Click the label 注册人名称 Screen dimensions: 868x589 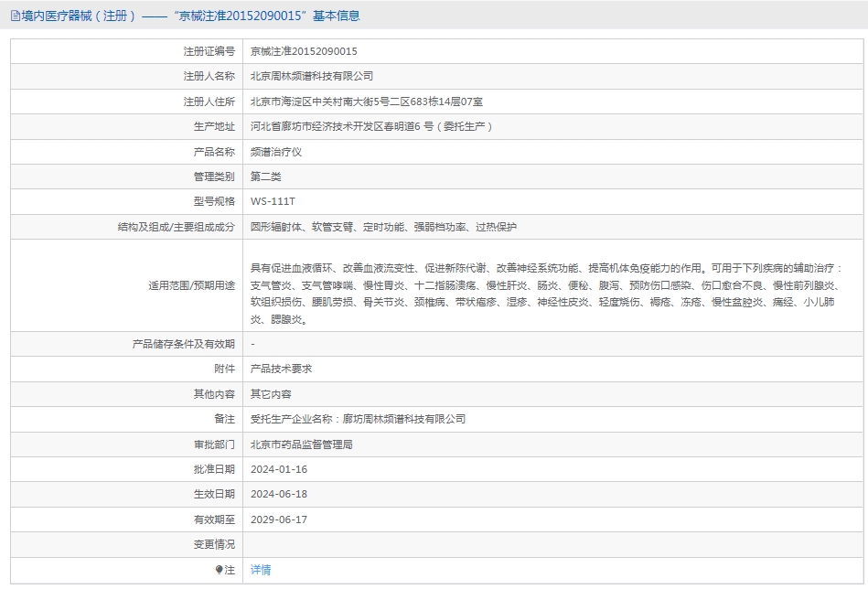click(209, 77)
